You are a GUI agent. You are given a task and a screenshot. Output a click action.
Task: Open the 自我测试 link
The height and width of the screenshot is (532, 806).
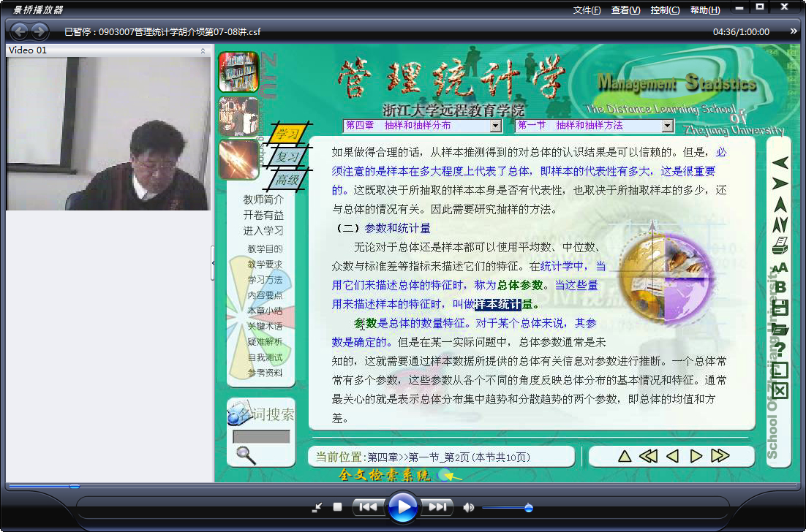pos(265,357)
